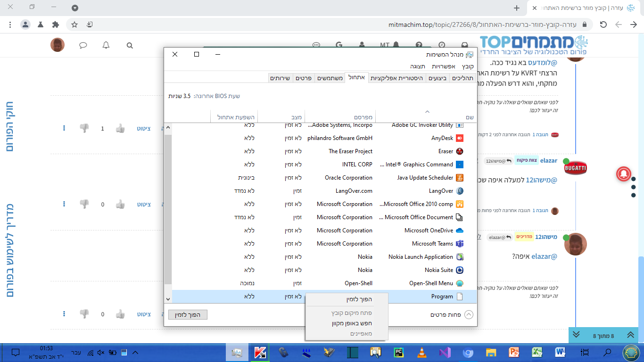Open forum chat bubble icon

point(83,45)
